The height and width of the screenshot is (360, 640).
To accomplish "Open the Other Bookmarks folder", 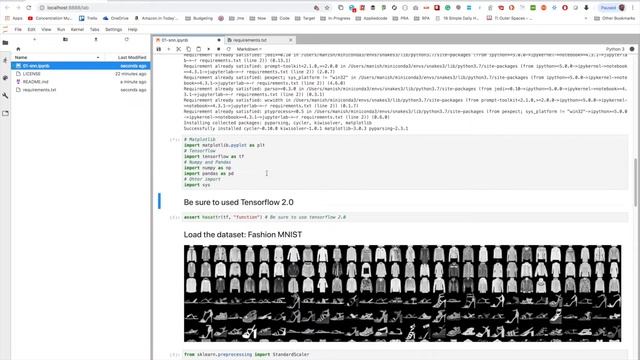I will point(614,18).
